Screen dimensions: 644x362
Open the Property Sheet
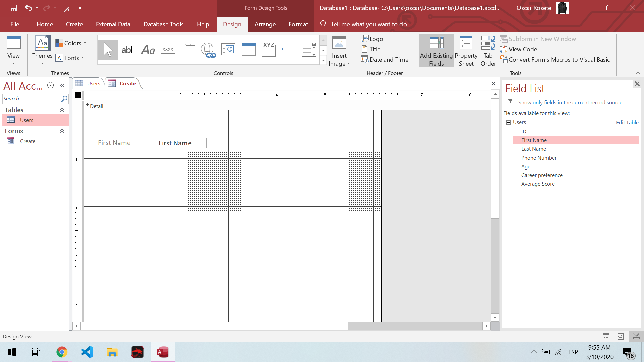[x=466, y=50]
